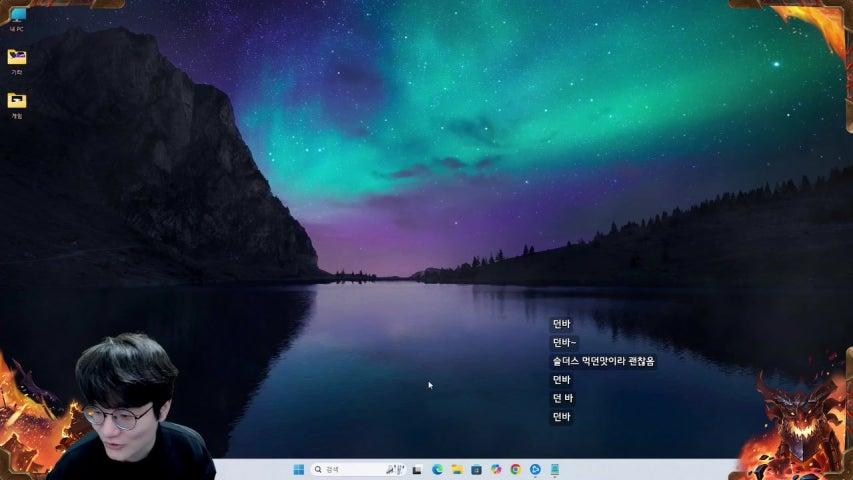
Task: Click the topmost 던바 chat message
Action: [x=561, y=324]
